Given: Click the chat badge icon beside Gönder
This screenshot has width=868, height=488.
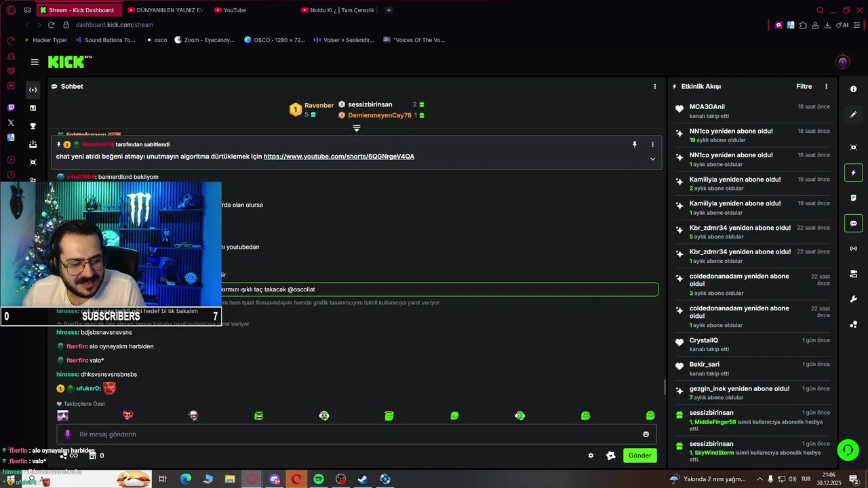Looking at the screenshot, I should [x=610, y=455].
